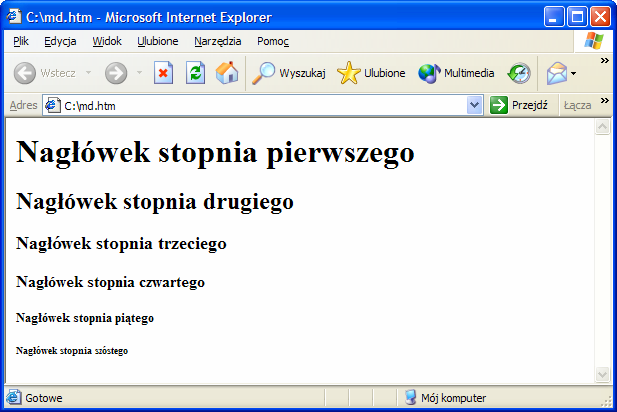Open Forward button history dropdown arrow

pyautogui.click(x=139, y=73)
